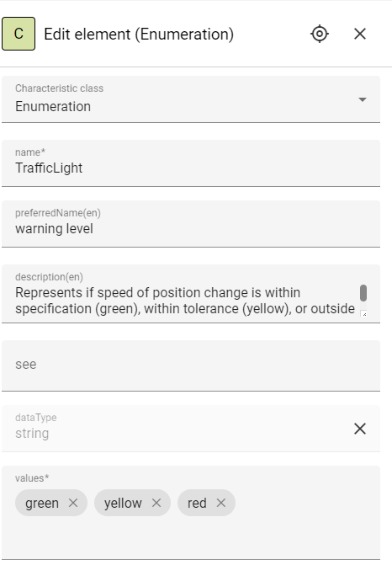Select the green chip label
392x576 pixels.
click(x=42, y=504)
